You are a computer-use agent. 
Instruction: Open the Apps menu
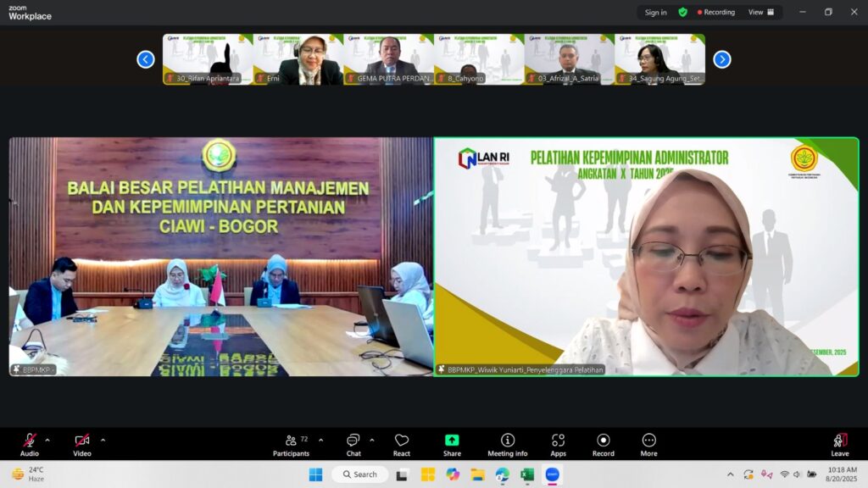[x=558, y=445]
